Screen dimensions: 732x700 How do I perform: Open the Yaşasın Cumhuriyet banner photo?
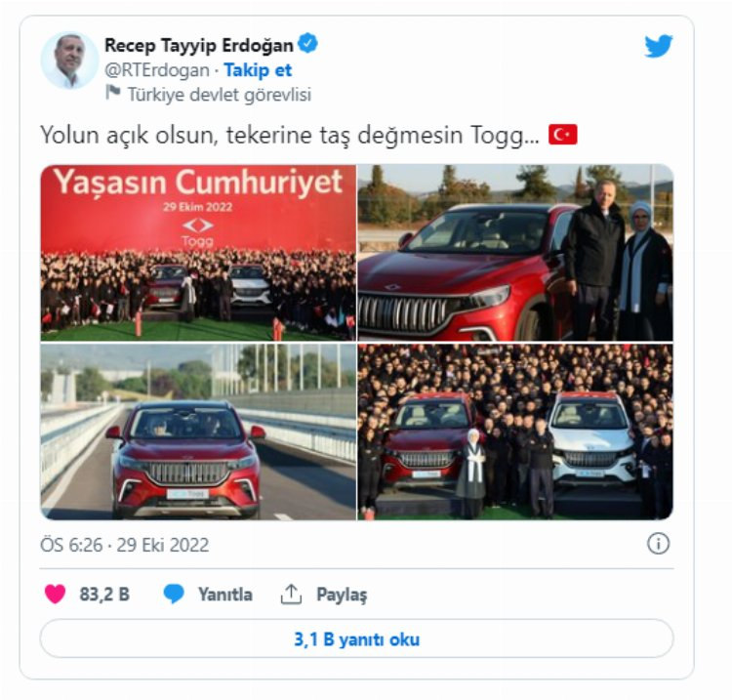point(198,252)
